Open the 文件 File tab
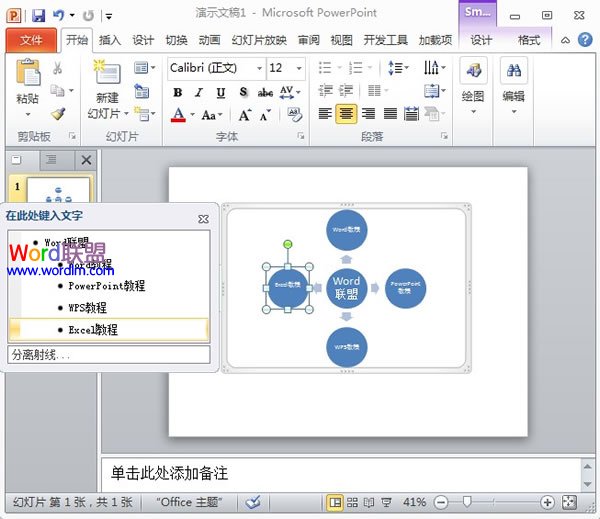 click(31, 40)
